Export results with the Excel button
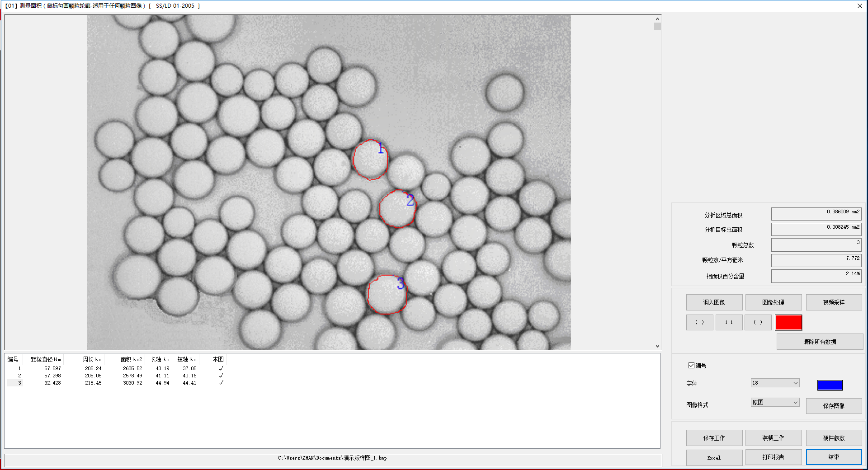 (x=714, y=457)
